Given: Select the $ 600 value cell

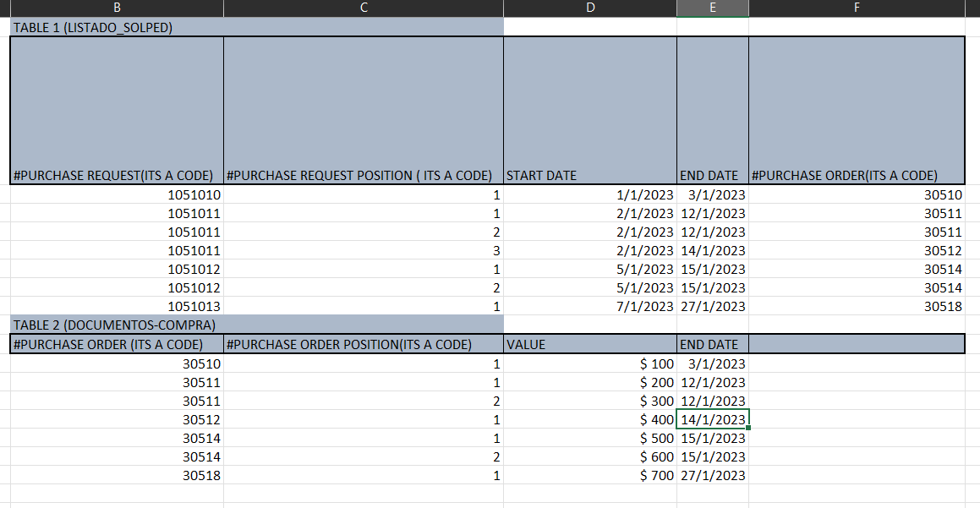Looking at the screenshot, I should (590, 456).
